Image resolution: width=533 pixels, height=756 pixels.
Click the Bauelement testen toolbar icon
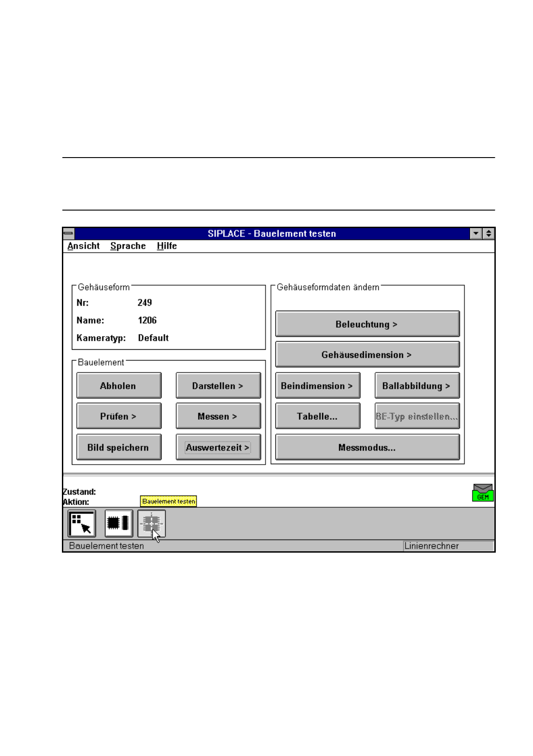(152, 523)
